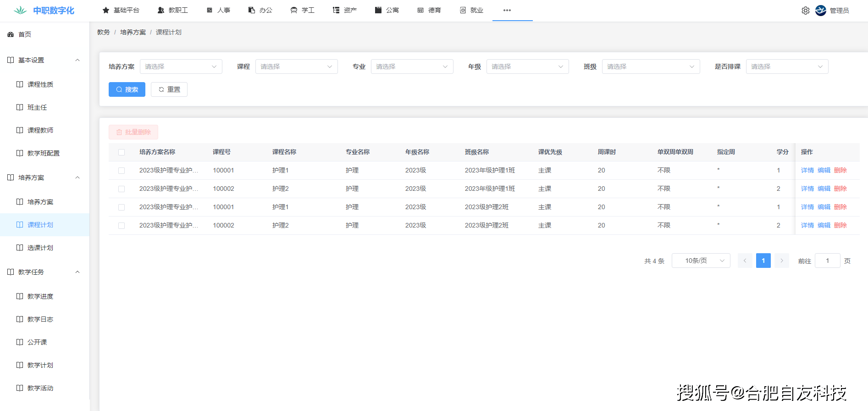Click the book icon beside 教学计划
The width and height of the screenshot is (868, 411).
click(x=20, y=365)
